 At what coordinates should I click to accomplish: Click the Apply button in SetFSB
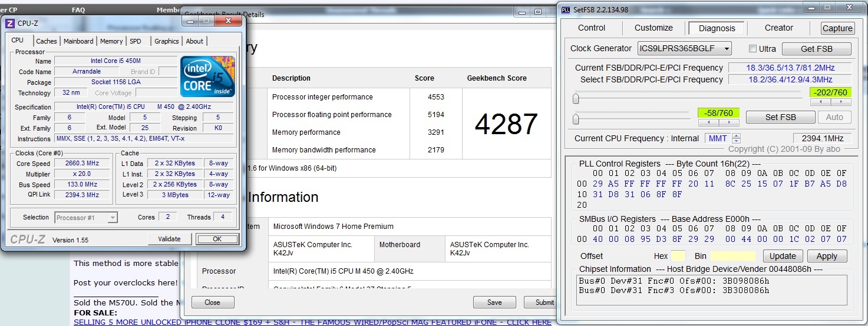click(x=827, y=256)
